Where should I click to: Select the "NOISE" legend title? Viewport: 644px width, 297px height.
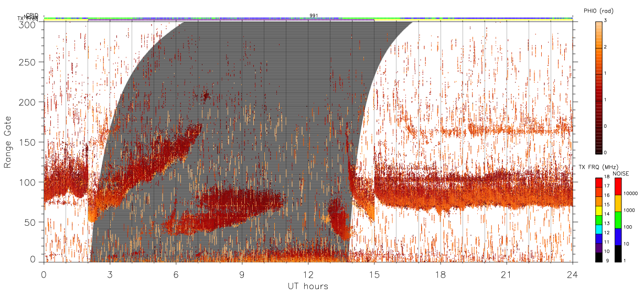click(621, 173)
